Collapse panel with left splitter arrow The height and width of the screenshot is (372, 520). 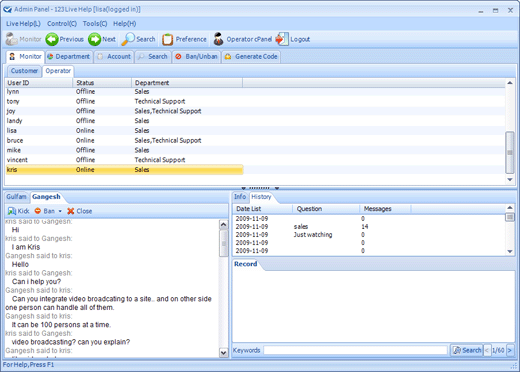pyautogui.click(x=244, y=188)
